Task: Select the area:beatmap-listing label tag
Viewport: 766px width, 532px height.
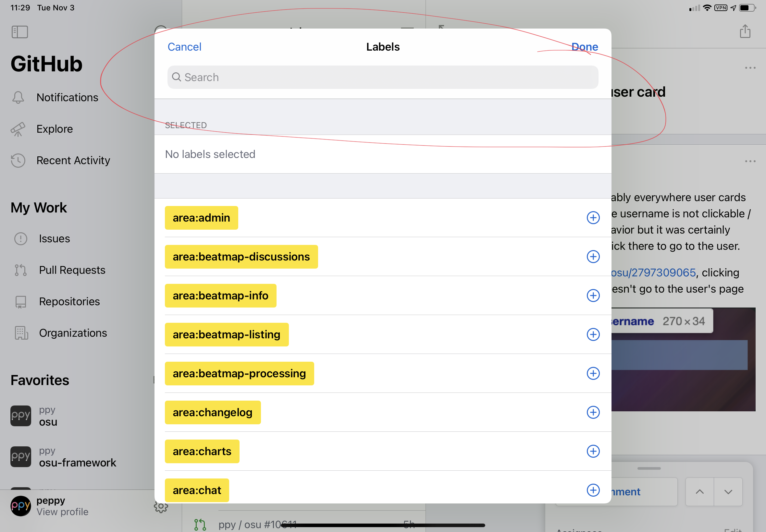Action: click(x=227, y=334)
